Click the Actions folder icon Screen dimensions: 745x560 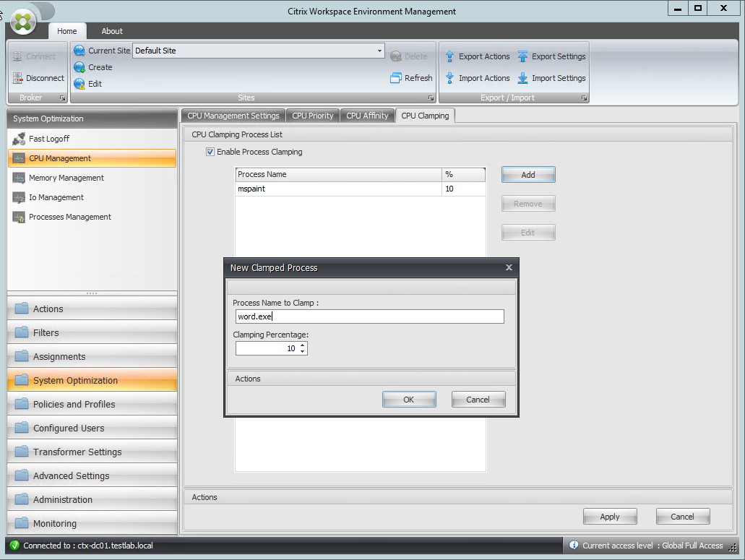(x=22, y=309)
